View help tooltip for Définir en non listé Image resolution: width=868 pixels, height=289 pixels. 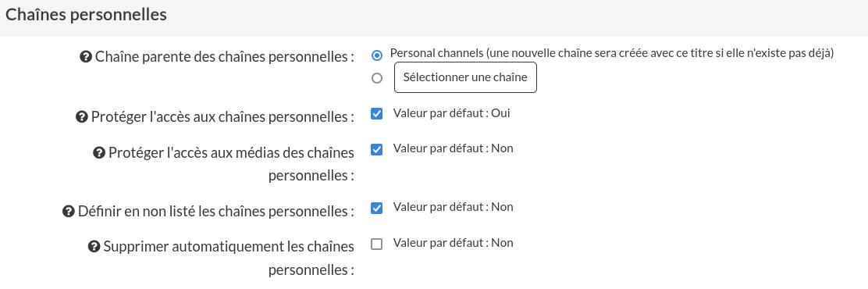tap(69, 211)
